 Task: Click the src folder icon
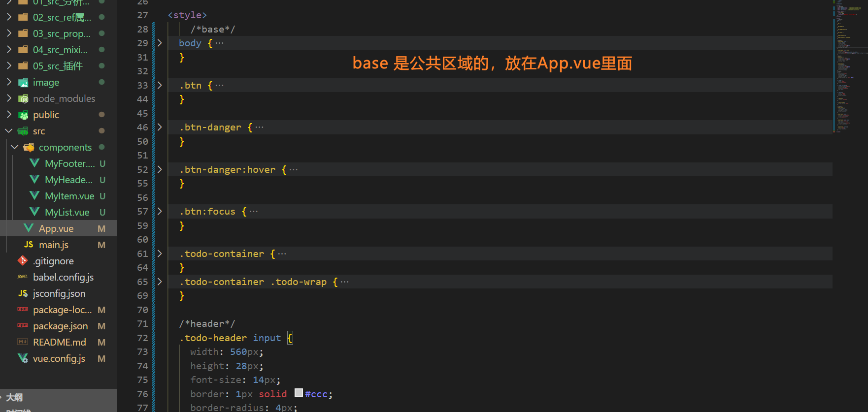coord(23,131)
